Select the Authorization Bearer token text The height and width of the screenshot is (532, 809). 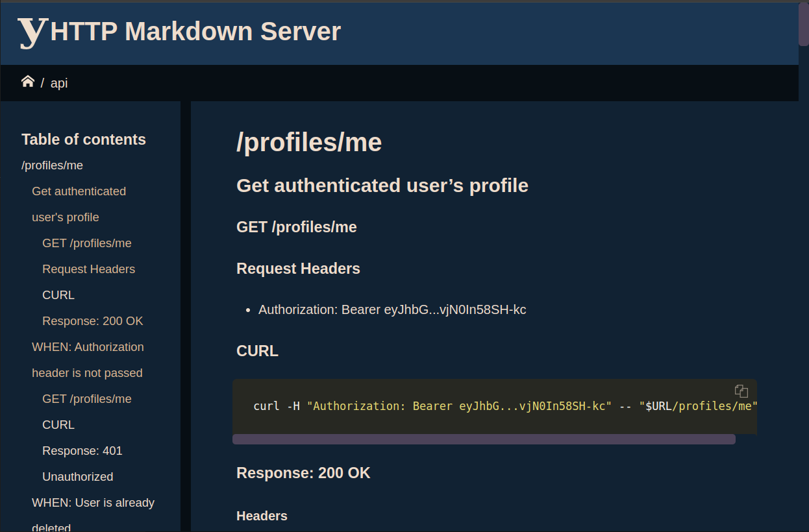tap(392, 309)
